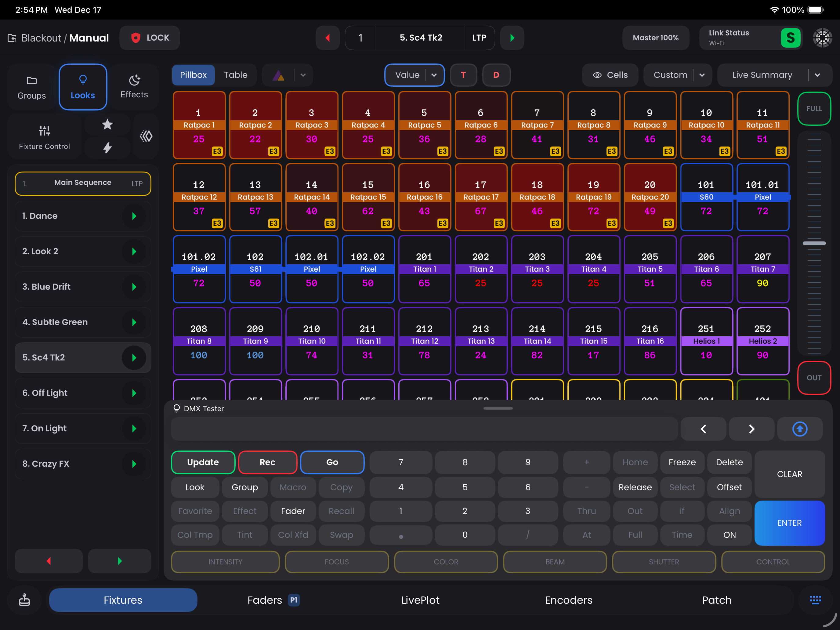Click the layered diamonds icon
This screenshot has width=840, height=630.
coord(146,136)
